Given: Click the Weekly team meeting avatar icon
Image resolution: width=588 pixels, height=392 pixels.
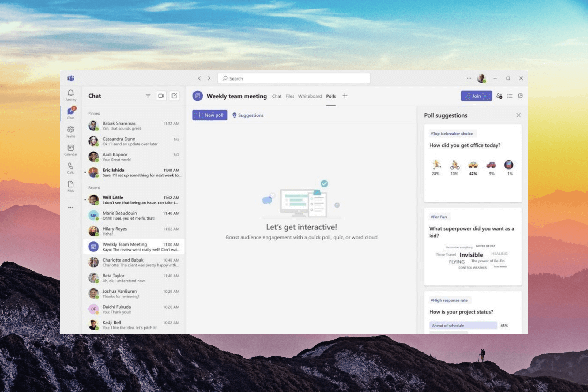Looking at the screenshot, I should coord(198,96).
